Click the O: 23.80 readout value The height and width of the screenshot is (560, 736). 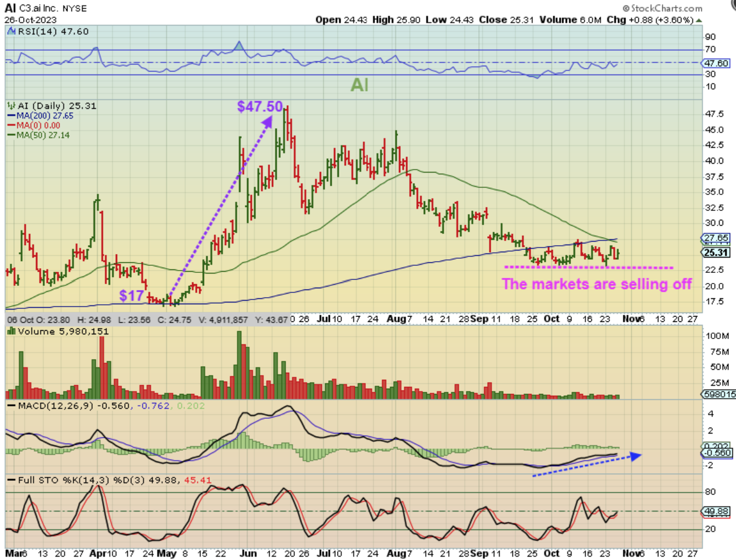[x=51, y=320]
